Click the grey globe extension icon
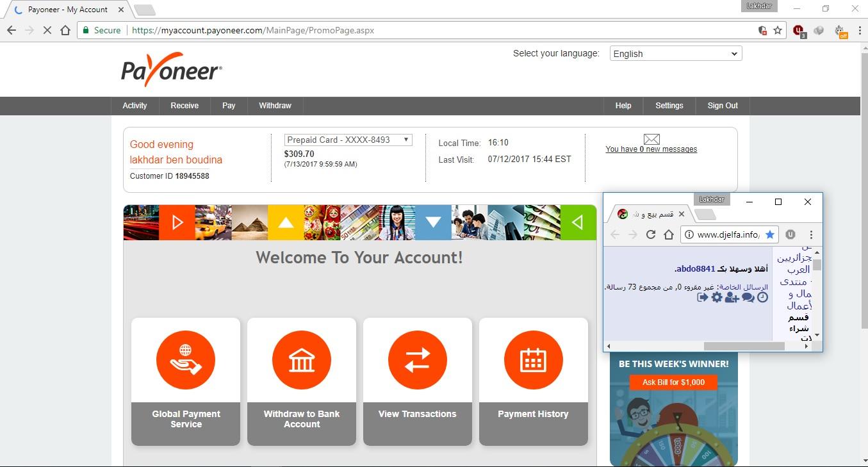This screenshot has width=868, height=467. coord(819,30)
